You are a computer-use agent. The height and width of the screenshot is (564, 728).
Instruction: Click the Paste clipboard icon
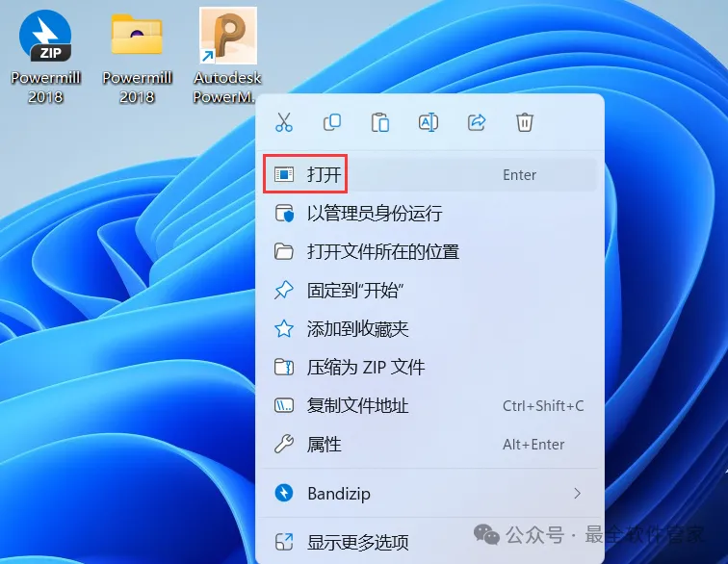[380, 122]
